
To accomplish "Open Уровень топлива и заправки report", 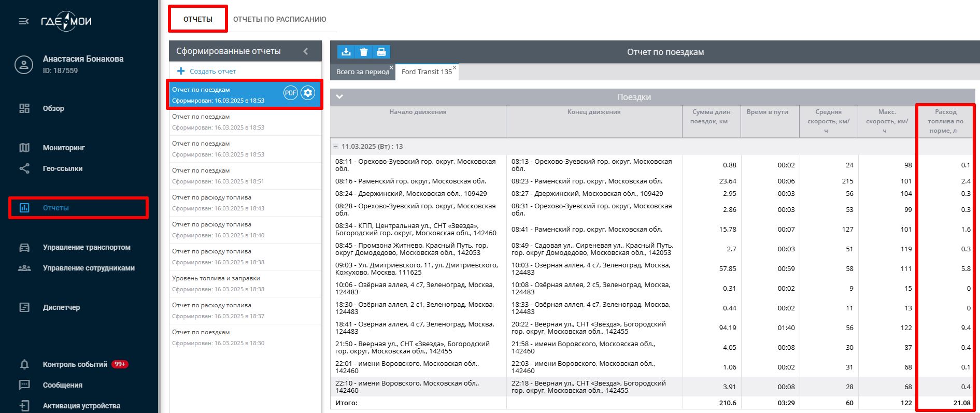I will (x=216, y=278).
